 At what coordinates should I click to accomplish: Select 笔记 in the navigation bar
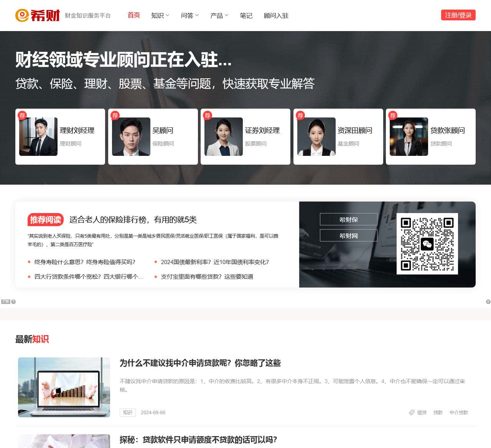[246, 16]
